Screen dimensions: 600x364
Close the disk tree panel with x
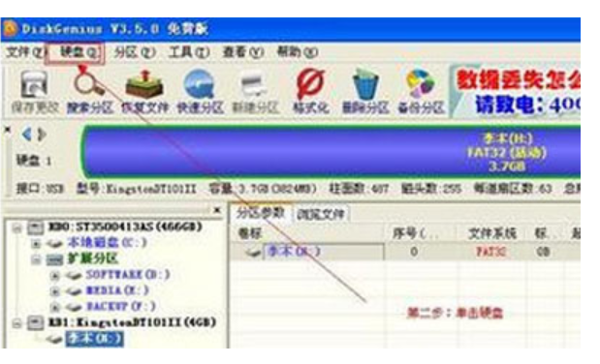pyautogui.click(x=217, y=210)
